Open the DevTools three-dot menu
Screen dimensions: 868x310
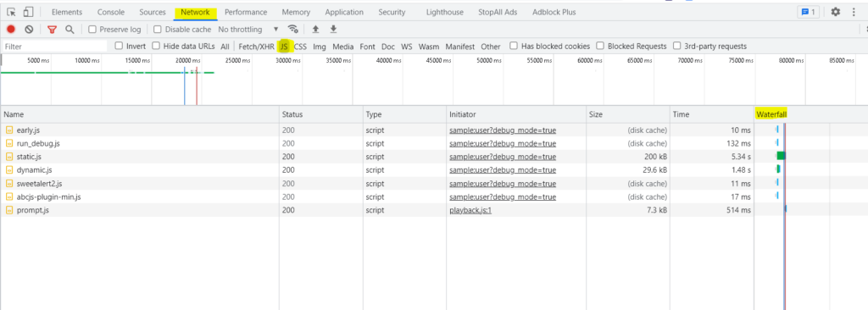854,12
